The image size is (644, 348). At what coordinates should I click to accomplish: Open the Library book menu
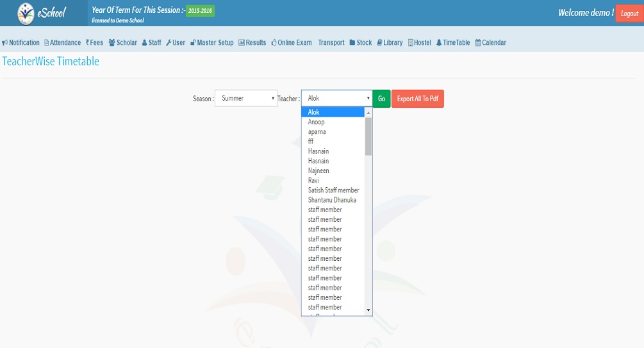coord(390,43)
